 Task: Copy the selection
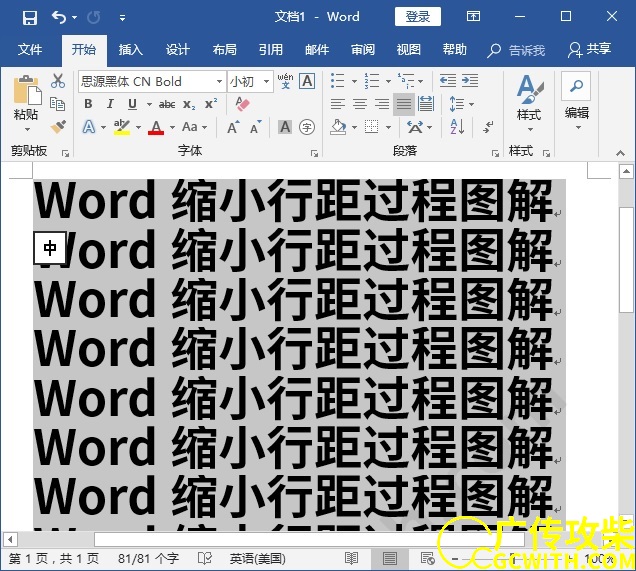click(x=58, y=104)
